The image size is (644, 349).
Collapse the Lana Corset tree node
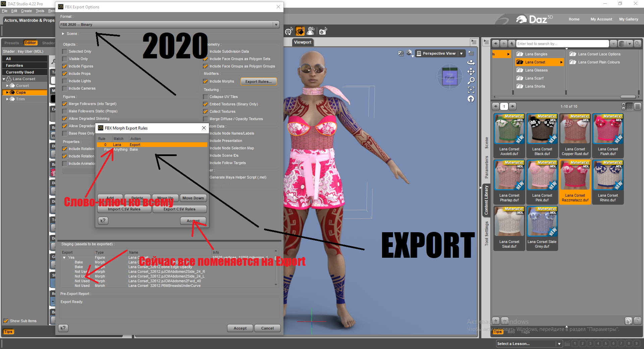[x=4, y=79]
